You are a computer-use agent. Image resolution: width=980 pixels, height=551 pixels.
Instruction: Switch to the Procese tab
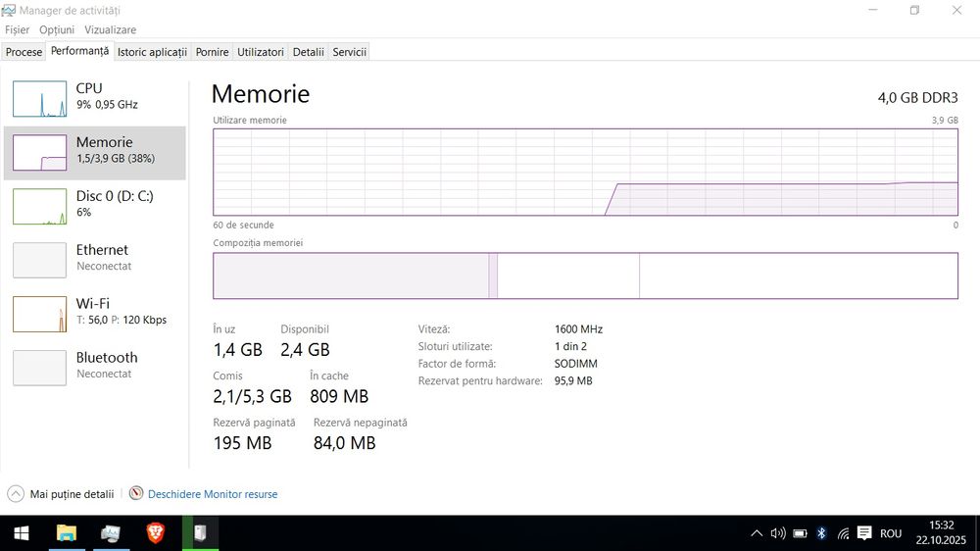tap(24, 52)
